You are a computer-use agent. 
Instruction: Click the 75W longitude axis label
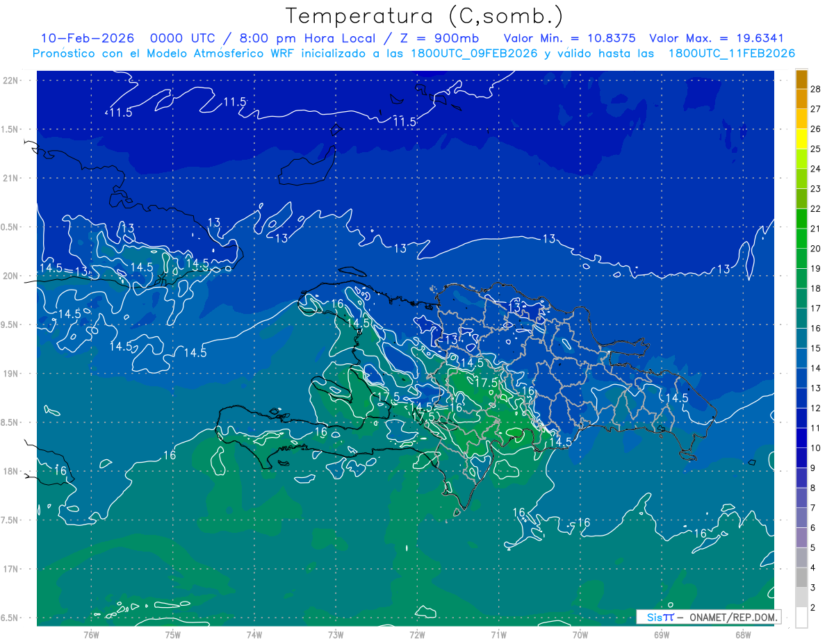click(x=173, y=634)
